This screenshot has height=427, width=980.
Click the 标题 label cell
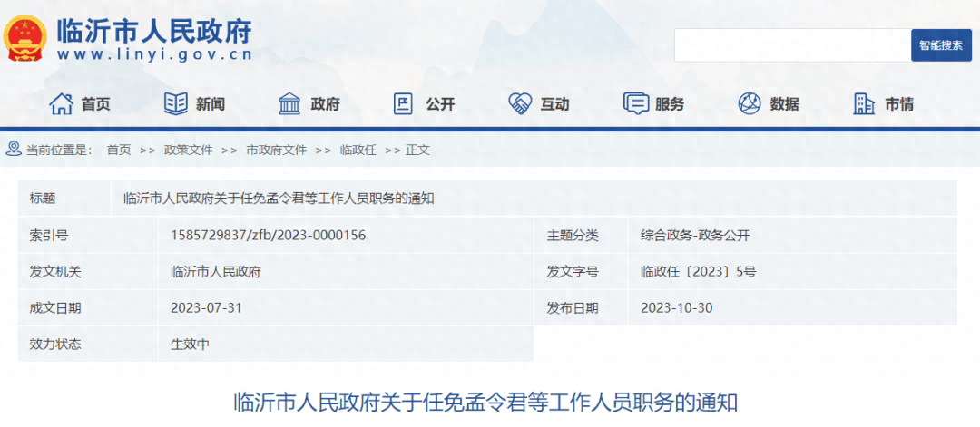(x=64, y=199)
